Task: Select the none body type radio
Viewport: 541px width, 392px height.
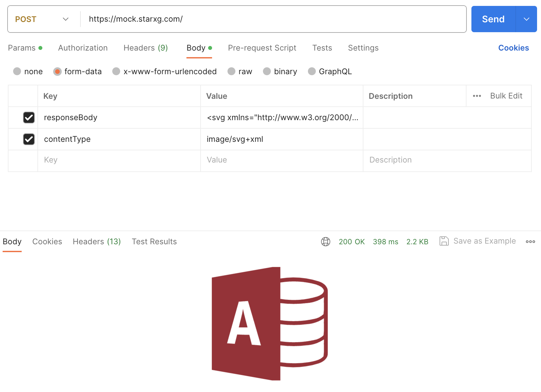Action: click(x=17, y=71)
